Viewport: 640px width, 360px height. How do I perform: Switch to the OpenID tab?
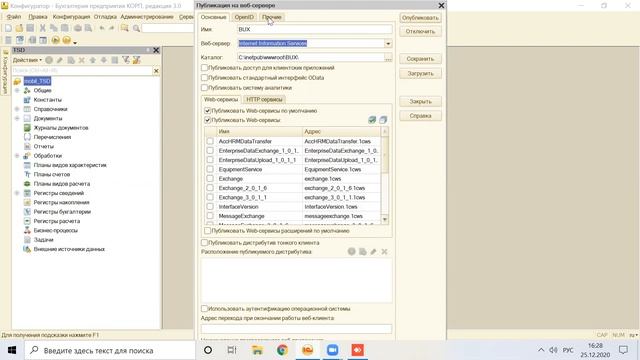[x=244, y=17]
